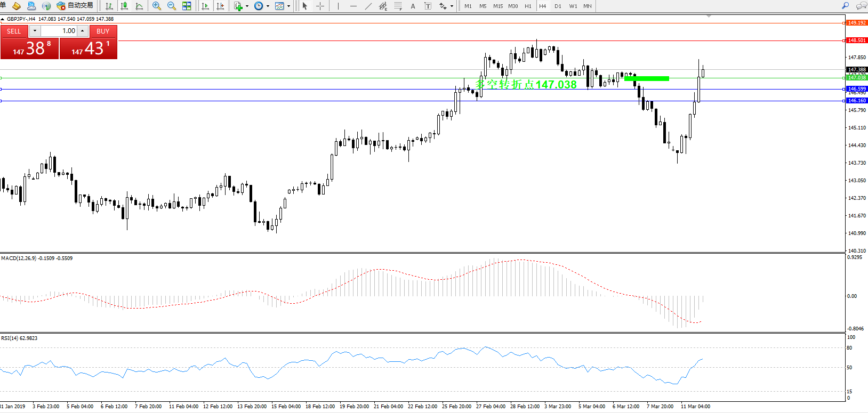Open the chart templates dropdown arrow

tap(288, 6)
